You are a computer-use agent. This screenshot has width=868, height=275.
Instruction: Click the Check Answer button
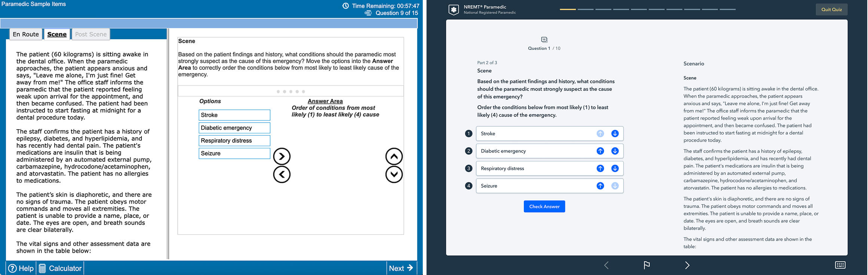(544, 207)
